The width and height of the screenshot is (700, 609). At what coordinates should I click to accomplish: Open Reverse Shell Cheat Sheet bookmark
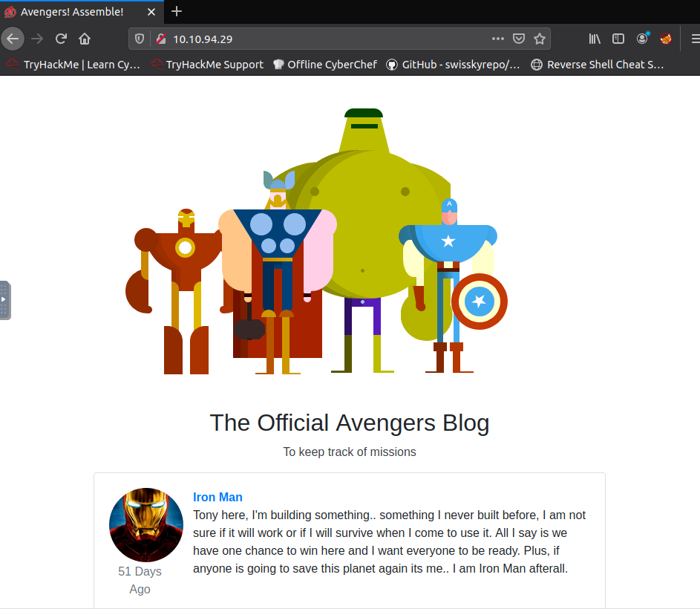coord(598,65)
